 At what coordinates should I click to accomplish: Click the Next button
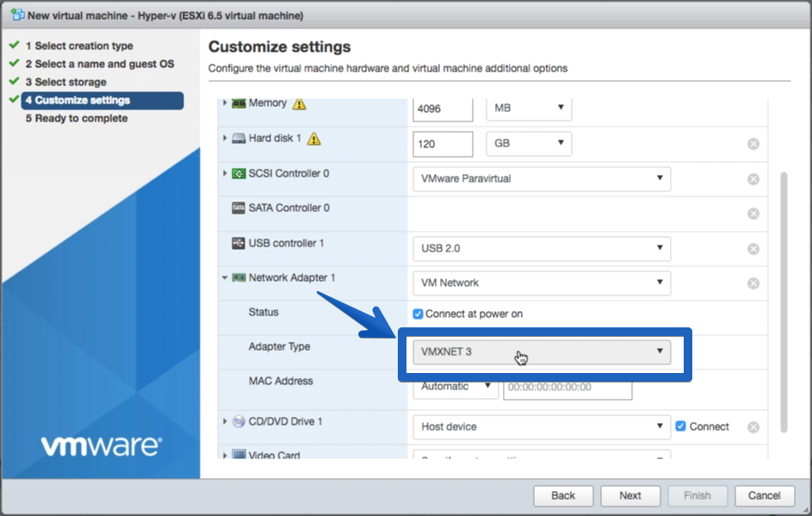[630, 496]
